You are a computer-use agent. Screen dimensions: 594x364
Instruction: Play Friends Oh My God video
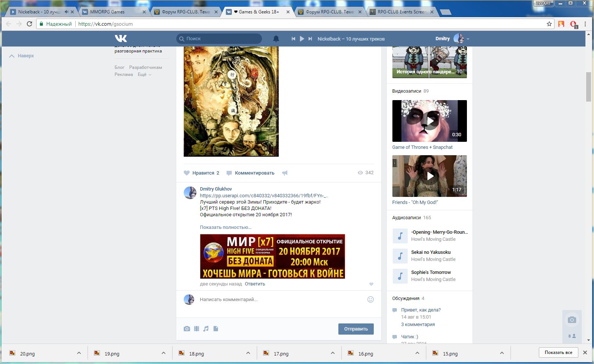coord(430,176)
